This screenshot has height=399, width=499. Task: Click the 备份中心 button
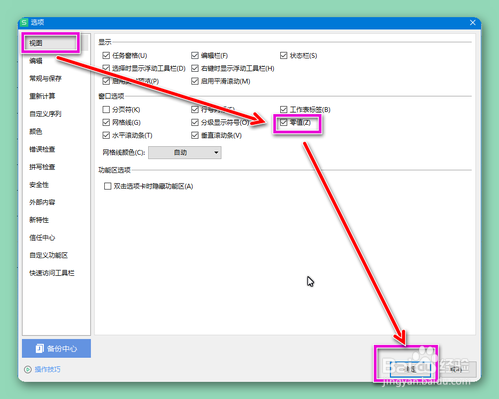click(x=56, y=348)
